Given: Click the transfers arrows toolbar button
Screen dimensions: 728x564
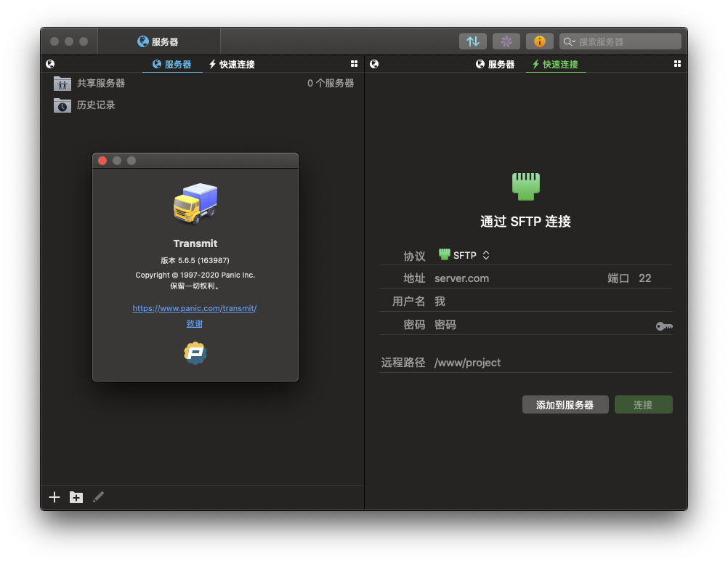Looking at the screenshot, I should (473, 41).
